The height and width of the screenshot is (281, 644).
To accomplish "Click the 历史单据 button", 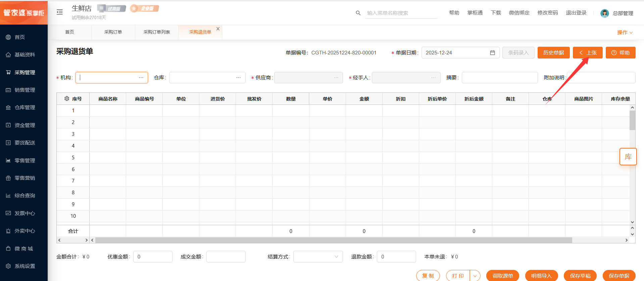I will (553, 53).
